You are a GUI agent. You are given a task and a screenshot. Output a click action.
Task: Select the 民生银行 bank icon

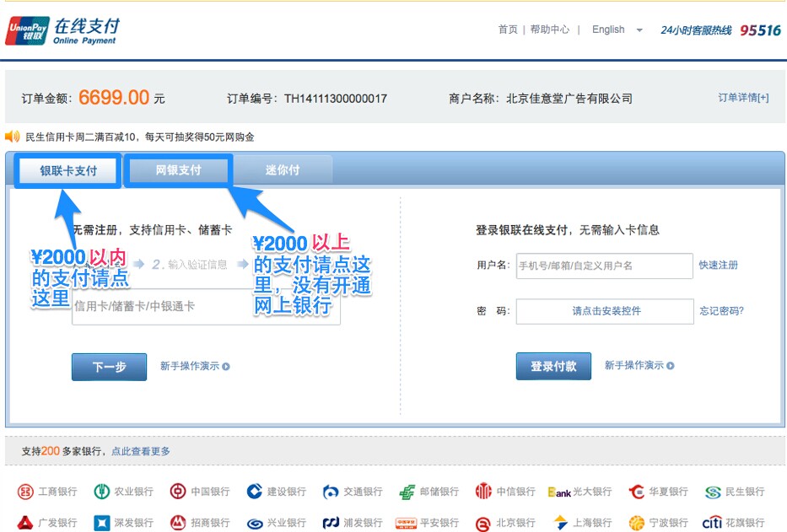coord(713,492)
